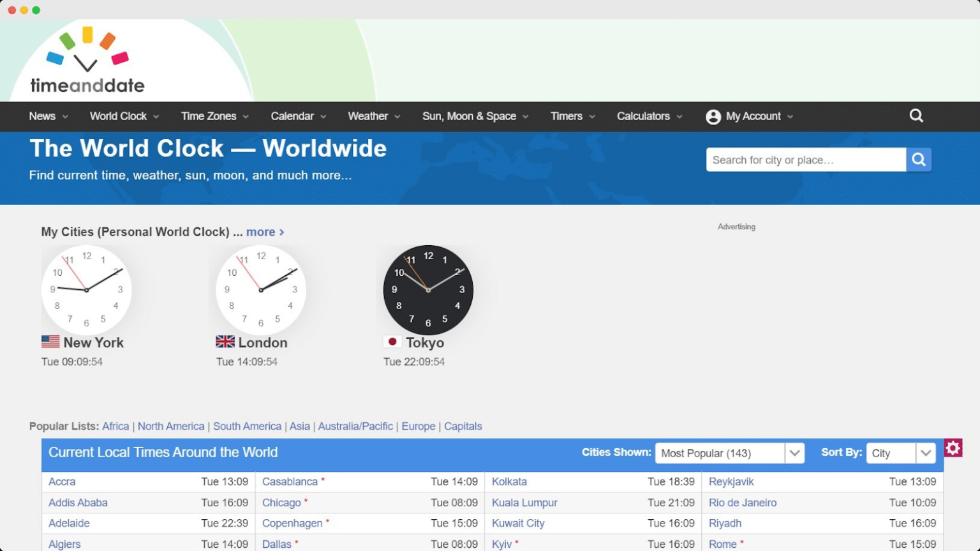This screenshot has height=551, width=980.
Task: Click the 'more' link for My Cities
Action: point(262,232)
